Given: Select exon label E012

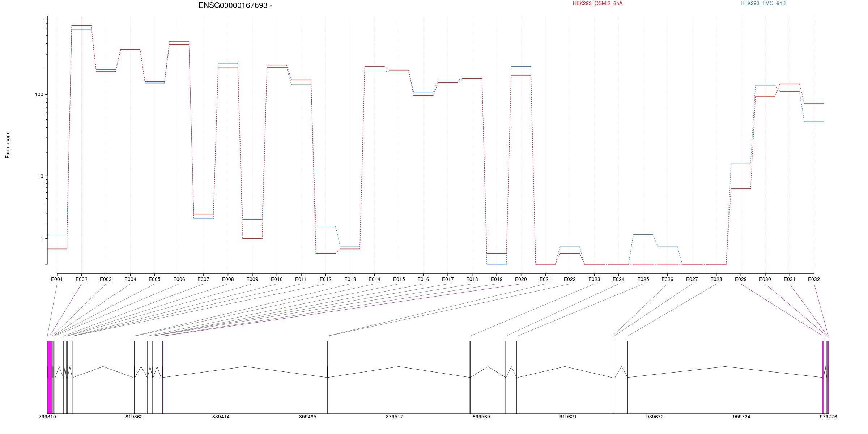Looking at the screenshot, I should [325, 279].
